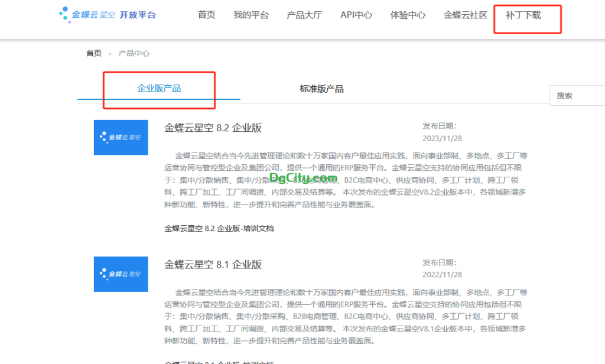Open the 金蝶云星空 8.1 企业版 title
The height and width of the screenshot is (364, 605).
click(x=213, y=264)
